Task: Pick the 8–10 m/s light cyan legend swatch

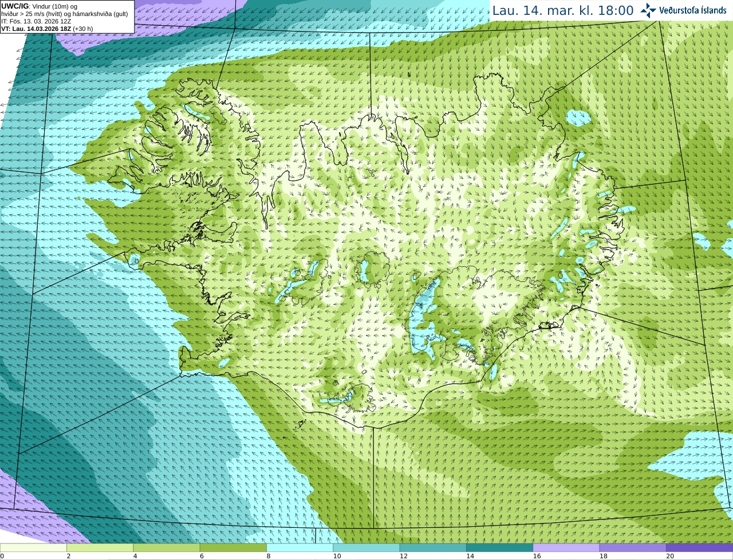Action: (x=300, y=547)
